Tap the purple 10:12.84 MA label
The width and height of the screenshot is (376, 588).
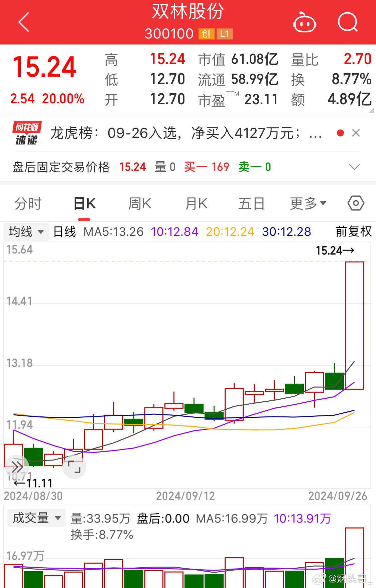(174, 231)
